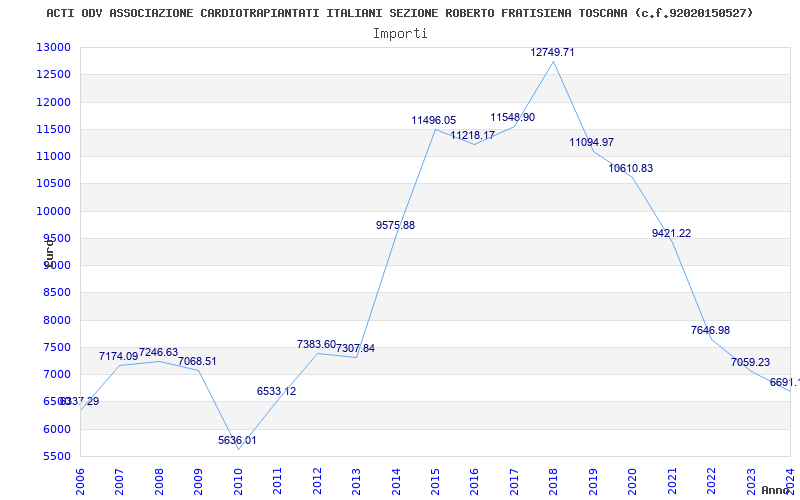This screenshot has height=500, width=800.
Task: Click y-axis value 13000
Action: click(x=53, y=47)
